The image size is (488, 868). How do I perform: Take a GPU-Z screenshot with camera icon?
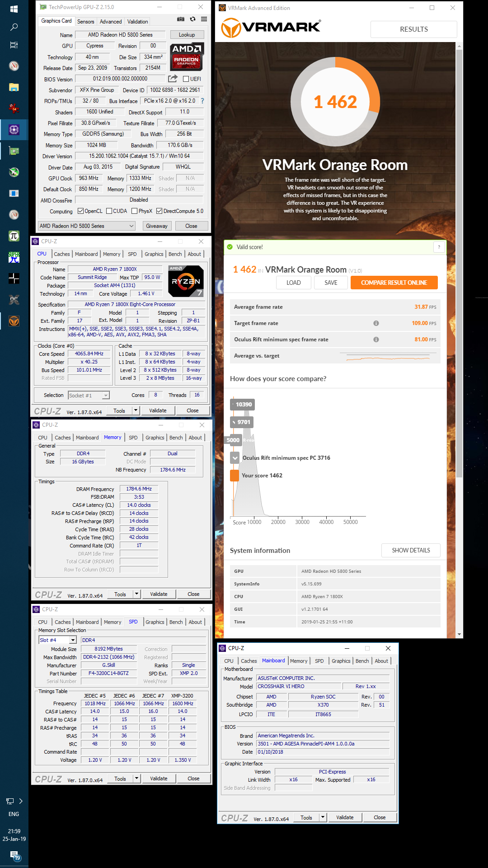pos(181,19)
